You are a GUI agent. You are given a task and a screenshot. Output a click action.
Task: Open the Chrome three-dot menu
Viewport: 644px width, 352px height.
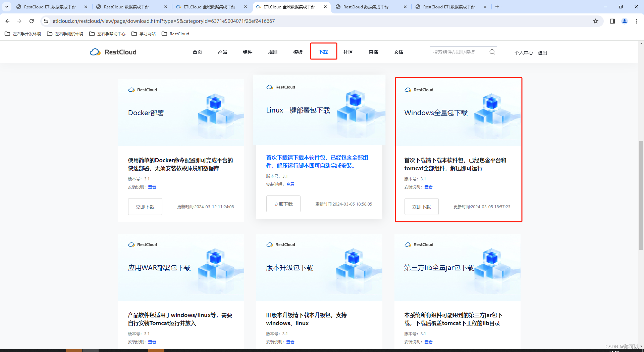coord(637,21)
